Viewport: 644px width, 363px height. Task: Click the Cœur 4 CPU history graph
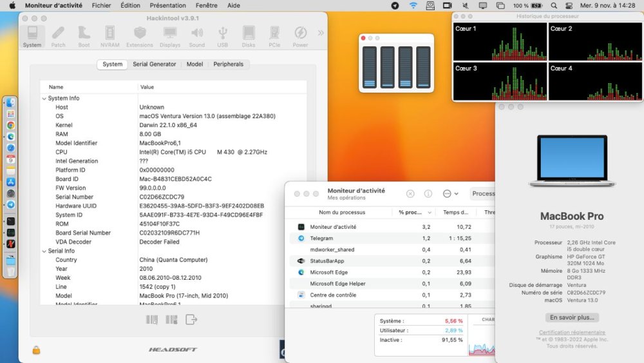click(595, 81)
